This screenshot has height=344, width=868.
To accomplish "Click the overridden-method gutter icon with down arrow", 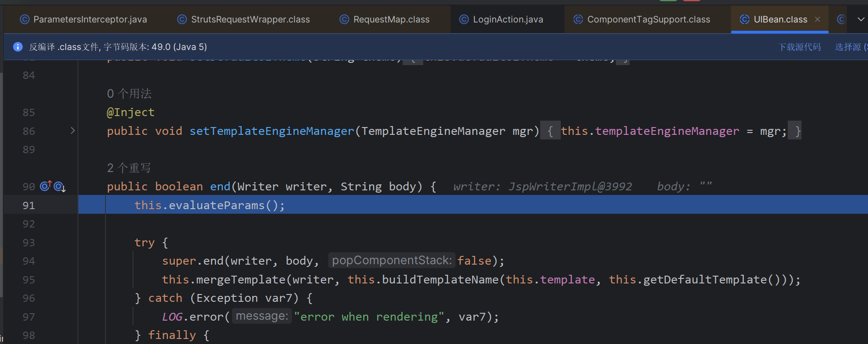I will click(x=60, y=187).
